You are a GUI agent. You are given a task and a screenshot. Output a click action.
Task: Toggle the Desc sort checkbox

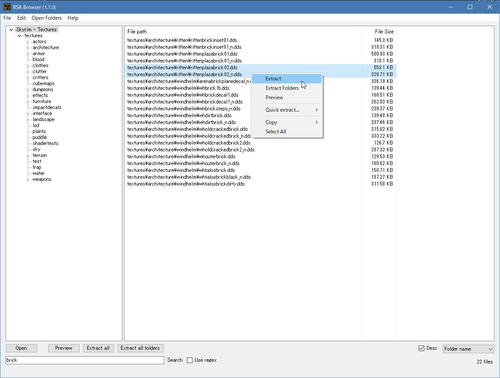click(421, 348)
